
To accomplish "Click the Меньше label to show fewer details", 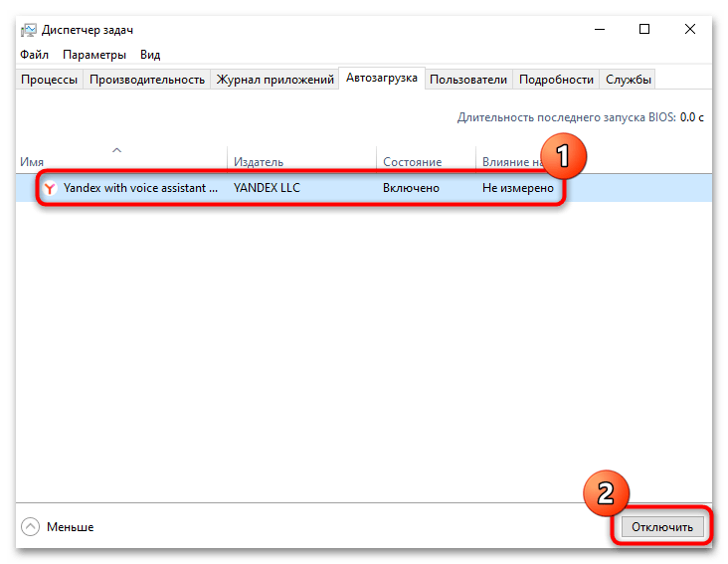I will [70, 527].
